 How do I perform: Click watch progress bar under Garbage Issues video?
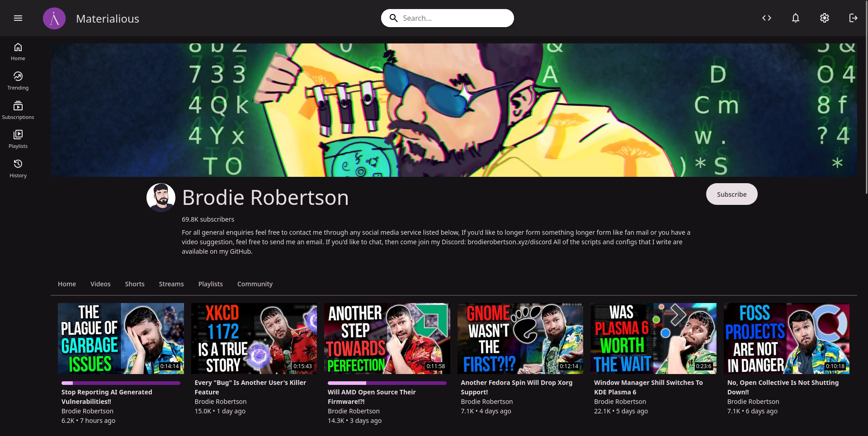(x=121, y=383)
